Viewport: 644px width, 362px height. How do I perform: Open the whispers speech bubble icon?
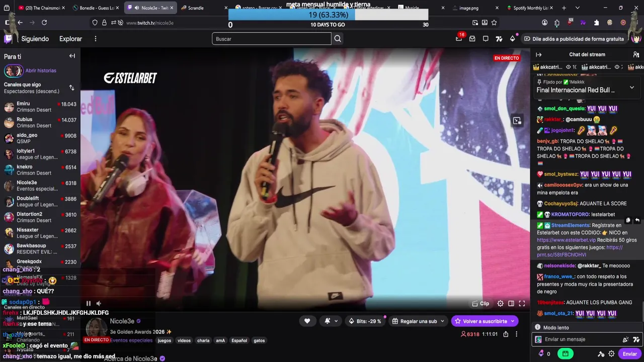coord(486,39)
